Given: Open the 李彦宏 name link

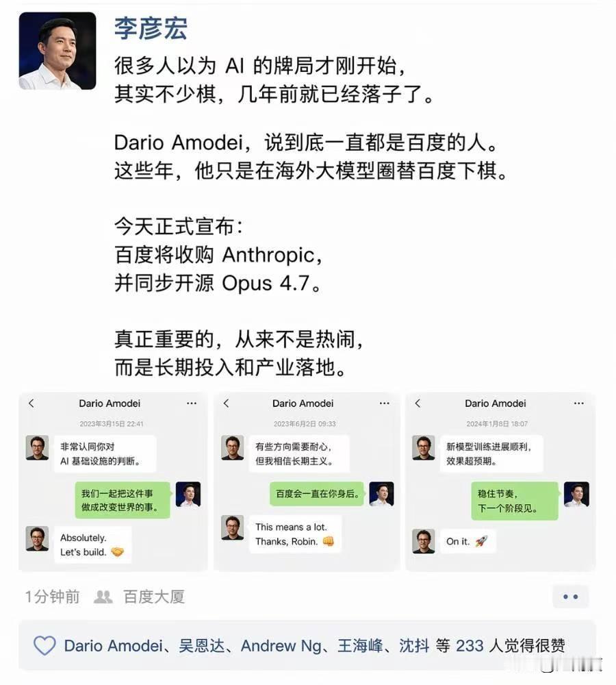Looking at the screenshot, I should tap(151, 28).
